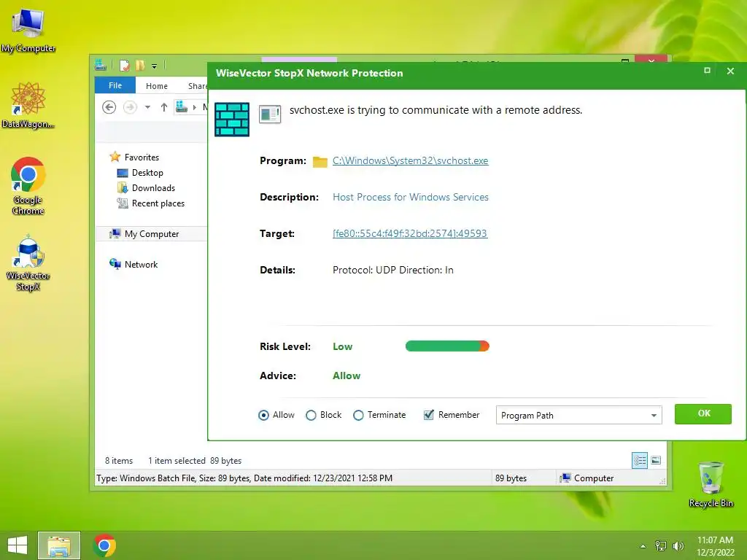Click the target IPv6 address link

click(410, 233)
